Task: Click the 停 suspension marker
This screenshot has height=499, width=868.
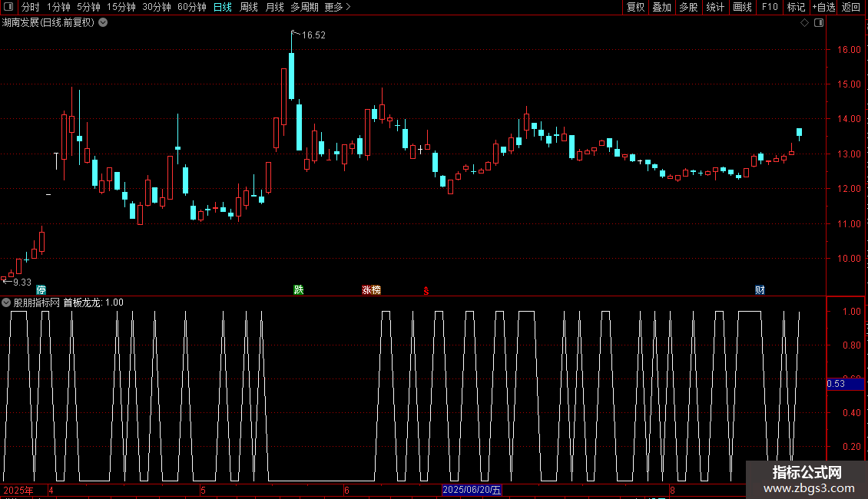Action: tap(41, 290)
